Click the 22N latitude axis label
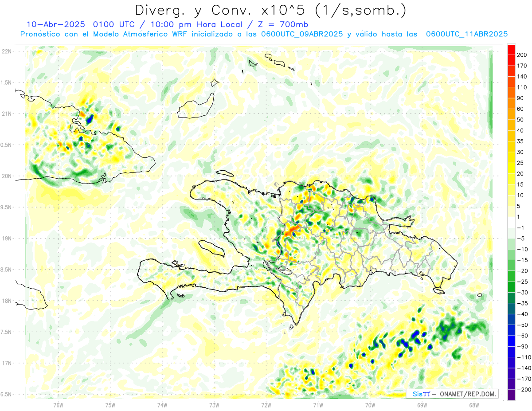The image size is (532, 411). click(7, 51)
